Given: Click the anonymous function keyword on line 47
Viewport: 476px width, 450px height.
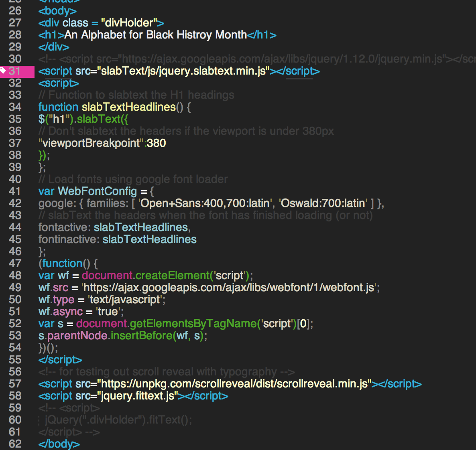Looking at the screenshot, I should pos(62,264).
